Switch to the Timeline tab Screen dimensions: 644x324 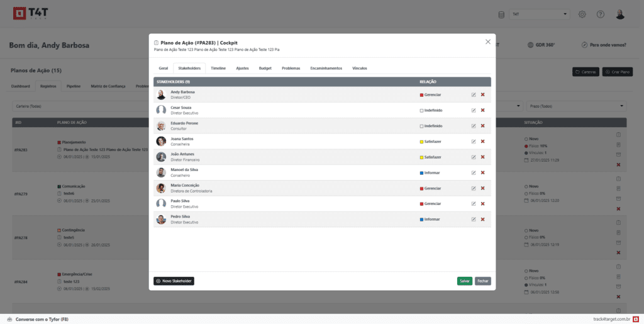(218, 68)
